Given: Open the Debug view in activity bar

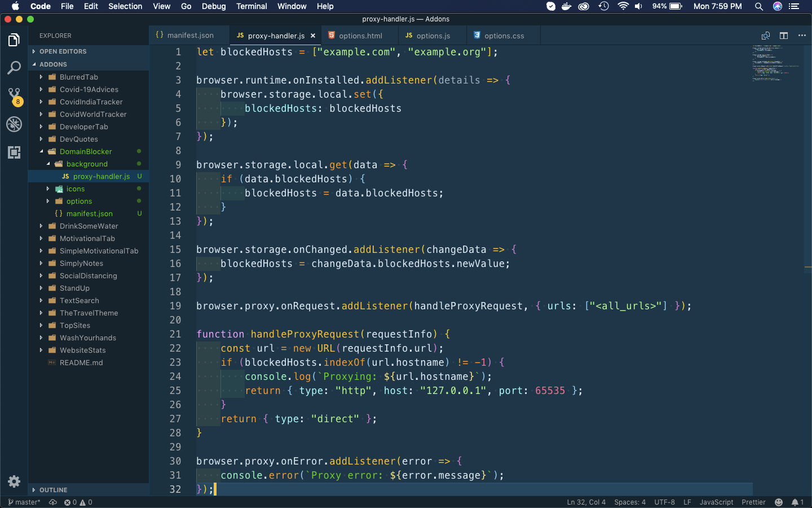Looking at the screenshot, I should (x=14, y=124).
